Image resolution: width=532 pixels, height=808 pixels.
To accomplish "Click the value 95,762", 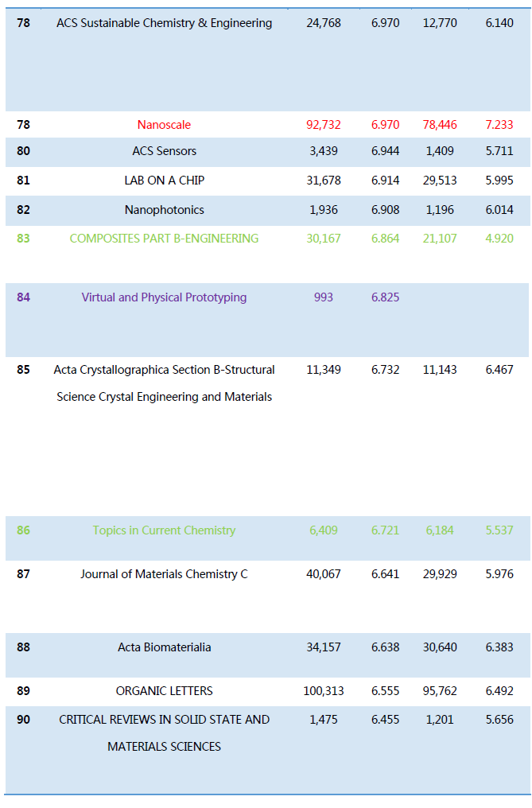I will pos(440,691).
